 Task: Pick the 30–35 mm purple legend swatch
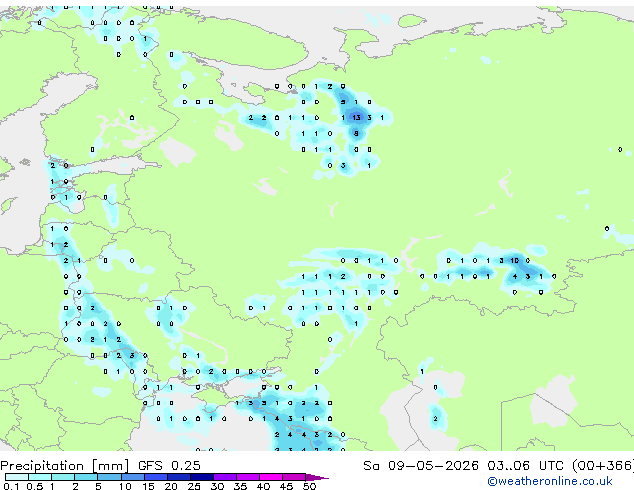pyautogui.click(x=225, y=477)
